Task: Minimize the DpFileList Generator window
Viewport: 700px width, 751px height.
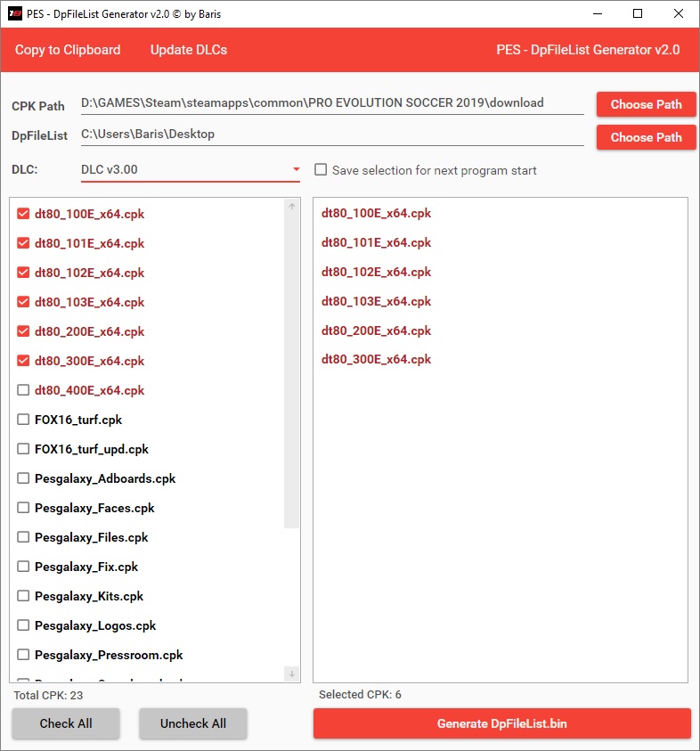Action: point(598,13)
